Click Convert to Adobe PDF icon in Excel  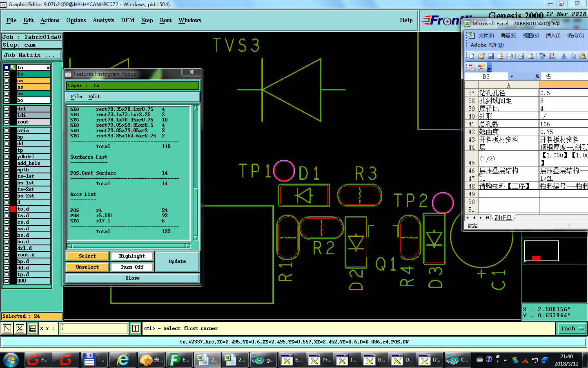pyautogui.click(x=472, y=67)
